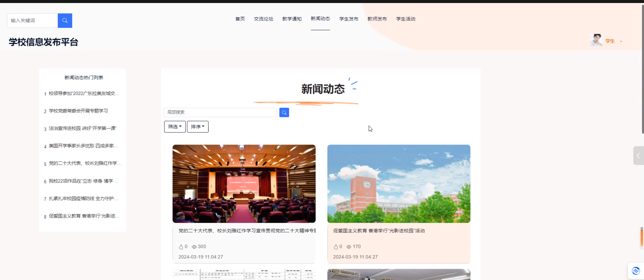Open 学生活动 navigation item
644x280 pixels.
[406, 19]
